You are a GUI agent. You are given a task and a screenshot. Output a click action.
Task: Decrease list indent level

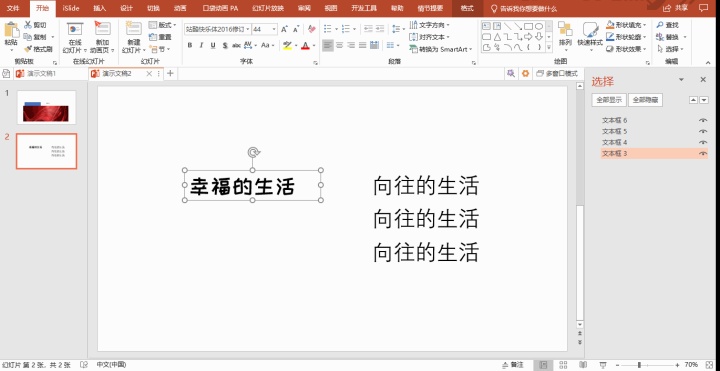(368, 29)
